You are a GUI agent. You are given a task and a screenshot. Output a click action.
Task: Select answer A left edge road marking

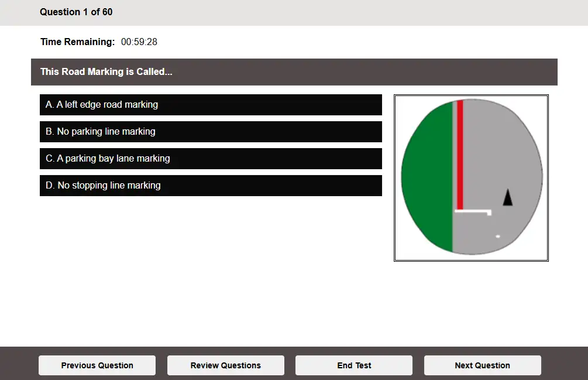point(211,105)
